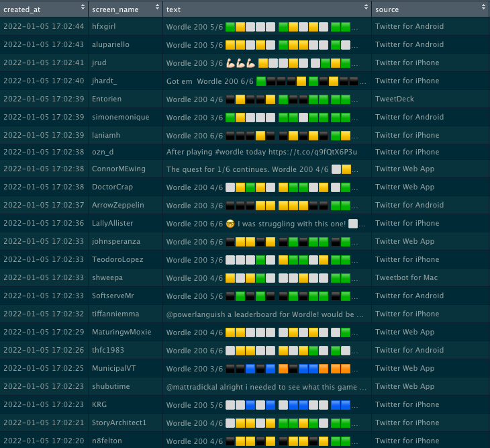The image size is (490, 448).
Task: Click timestamp 2022-01-05 17:02:37
Action: (x=44, y=205)
